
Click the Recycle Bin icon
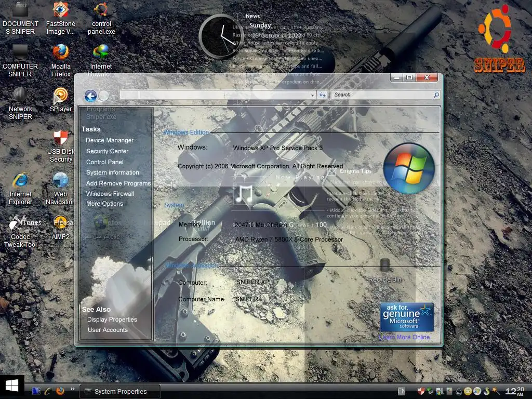click(x=384, y=270)
